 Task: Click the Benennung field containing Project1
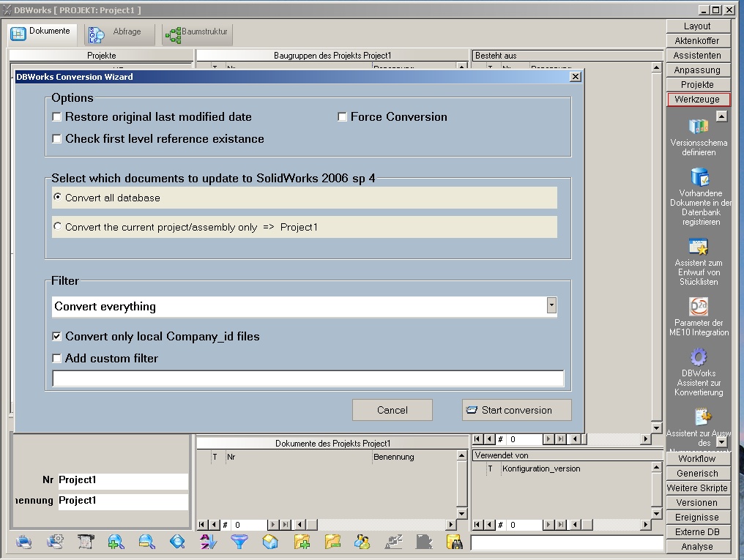point(123,501)
